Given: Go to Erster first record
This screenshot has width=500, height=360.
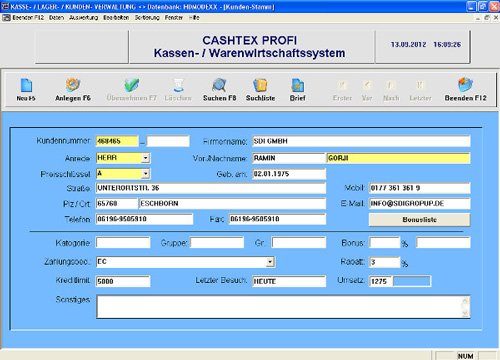Looking at the screenshot, I should (342, 86).
